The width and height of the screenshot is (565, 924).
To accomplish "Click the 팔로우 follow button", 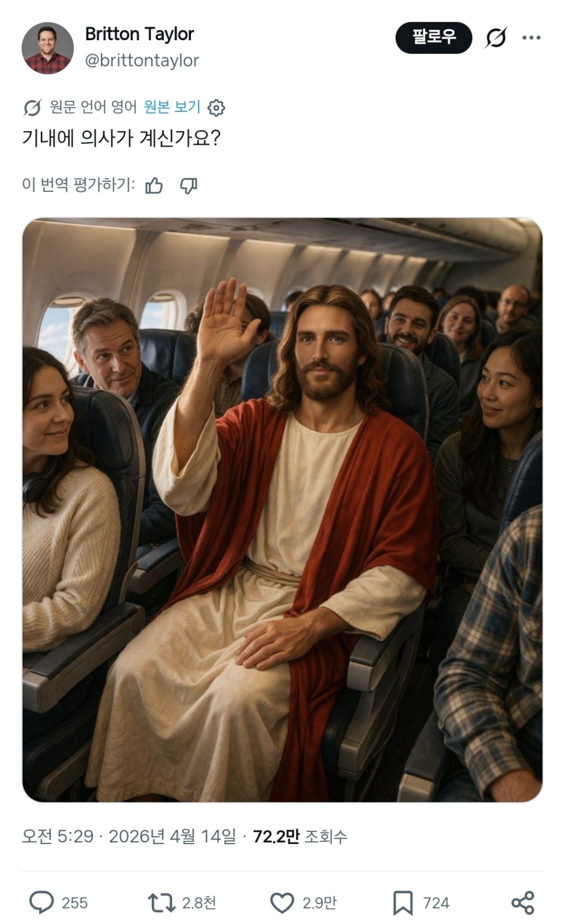I will 434,37.
